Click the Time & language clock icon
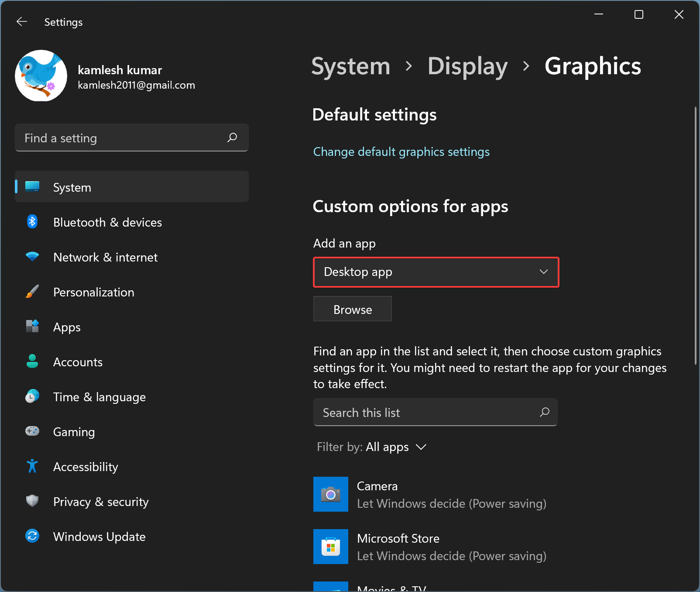 (x=32, y=396)
